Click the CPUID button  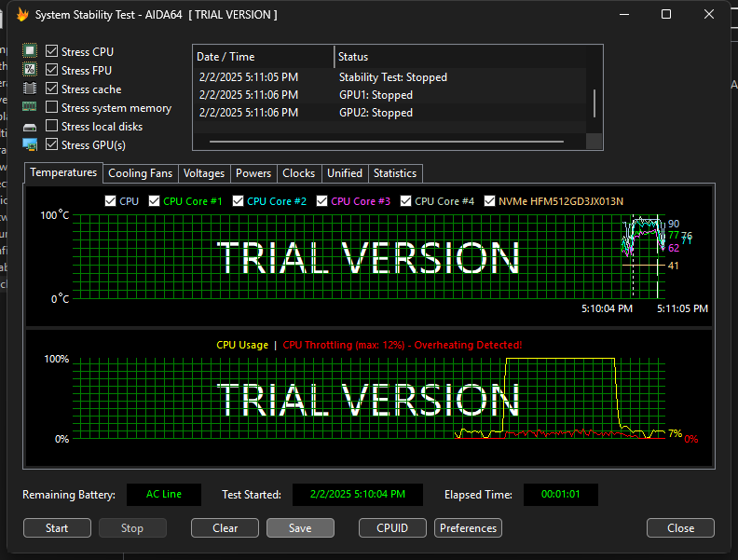click(x=392, y=528)
